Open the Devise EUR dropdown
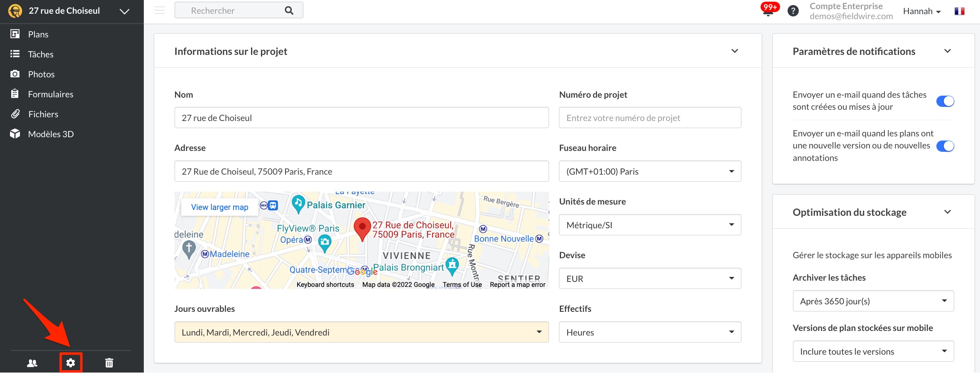This screenshot has width=980, height=390. pos(650,279)
